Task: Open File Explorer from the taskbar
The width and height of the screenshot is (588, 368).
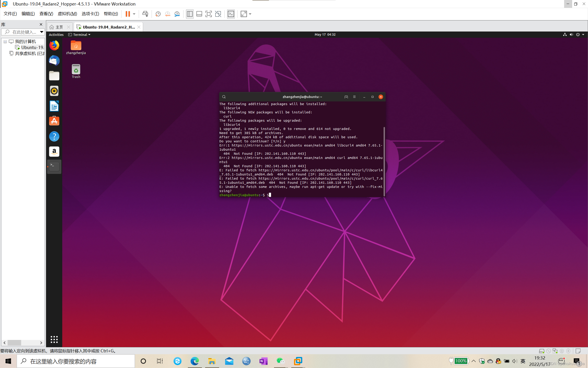Action: pyautogui.click(x=212, y=361)
